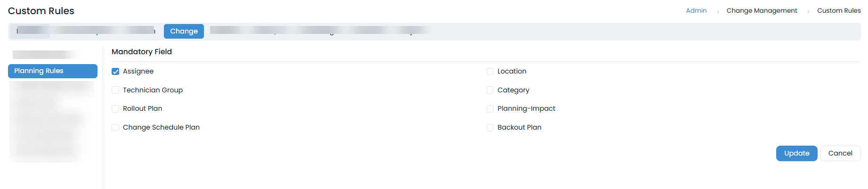Click the breadcrumb chevron after Admin
This screenshot has width=868, height=189.
717,11
